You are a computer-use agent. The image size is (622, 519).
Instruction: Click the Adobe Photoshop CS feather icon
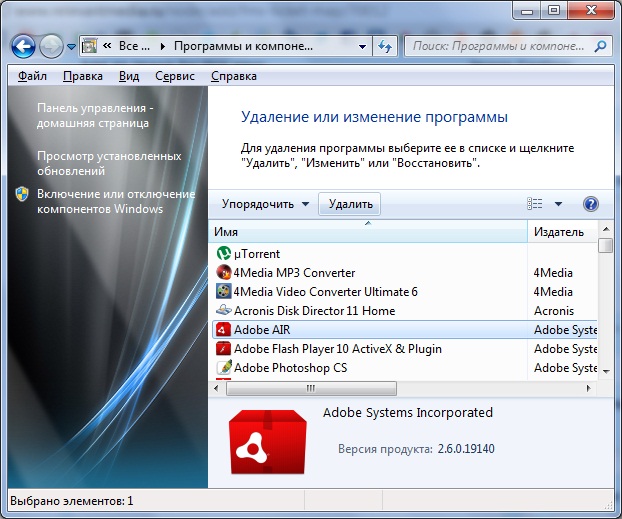[x=224, y=367]
